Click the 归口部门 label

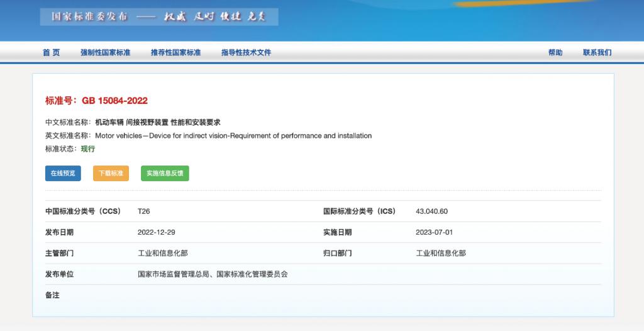point(337,254)
